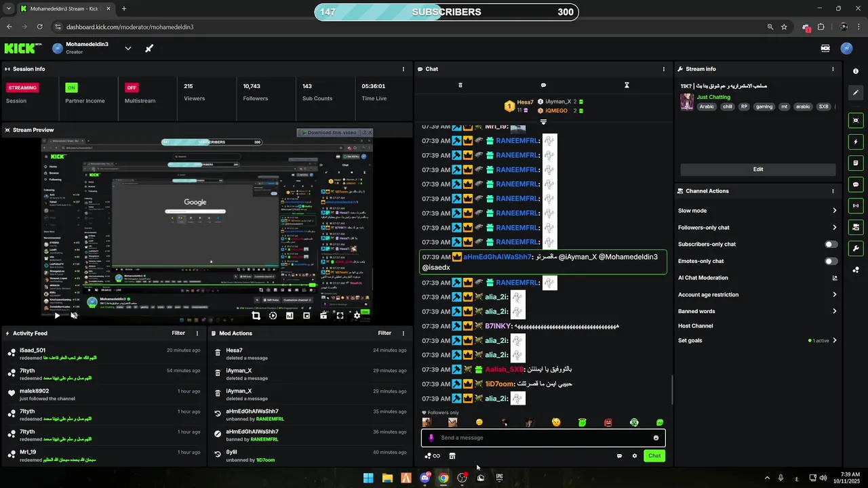Open emoji picker in message box
The width and height of the screenshot is (868, 488).
656,438
